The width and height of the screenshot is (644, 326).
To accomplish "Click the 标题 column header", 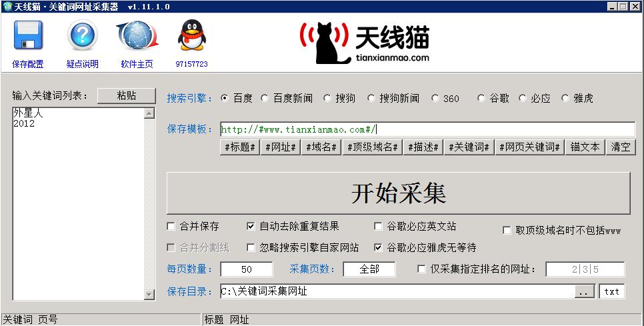I will coord(214,319).
